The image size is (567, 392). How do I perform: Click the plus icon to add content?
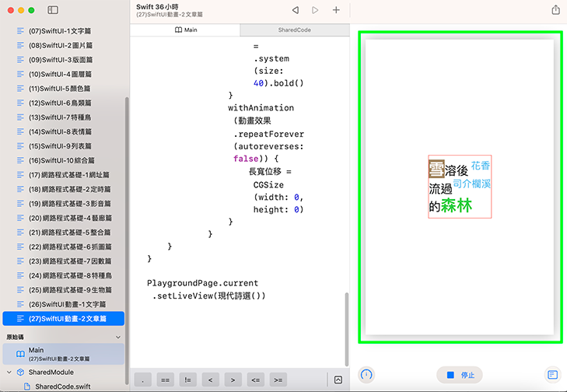pos(336,10)
